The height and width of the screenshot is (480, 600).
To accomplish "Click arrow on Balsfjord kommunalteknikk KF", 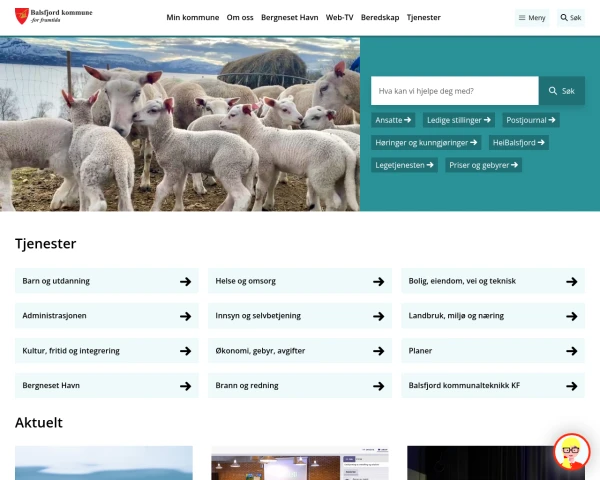I will coord(572,386).
